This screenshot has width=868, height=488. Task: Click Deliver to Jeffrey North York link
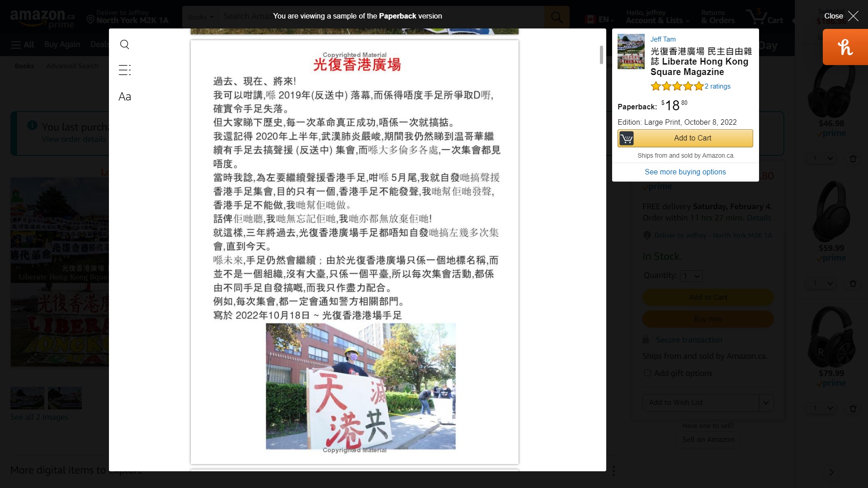713,235
